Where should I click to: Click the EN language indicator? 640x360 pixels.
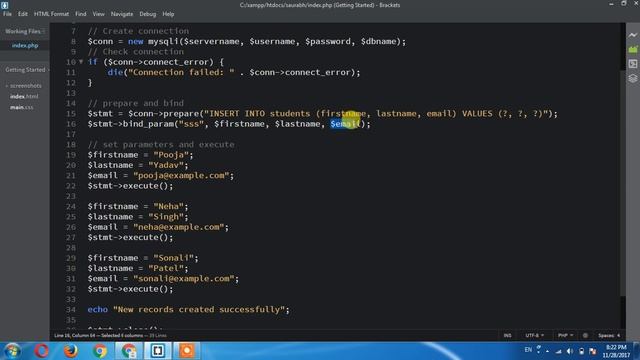tap(528, 350)
